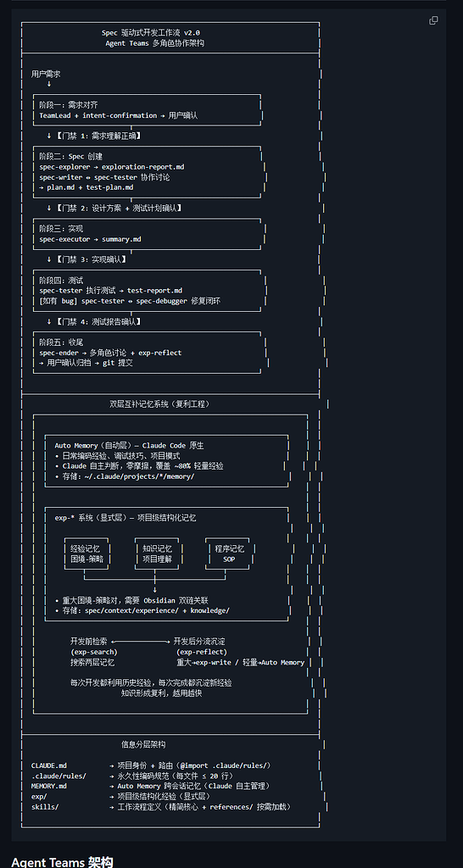Click "spec-explorer → exploration-report.md" line
Screen dimensions: 463x868
pos(112,167)
